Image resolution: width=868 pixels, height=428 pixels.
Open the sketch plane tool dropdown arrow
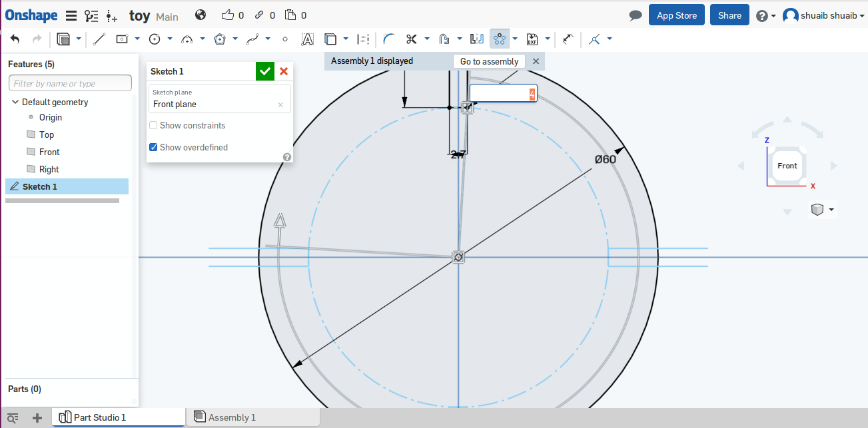79,39
